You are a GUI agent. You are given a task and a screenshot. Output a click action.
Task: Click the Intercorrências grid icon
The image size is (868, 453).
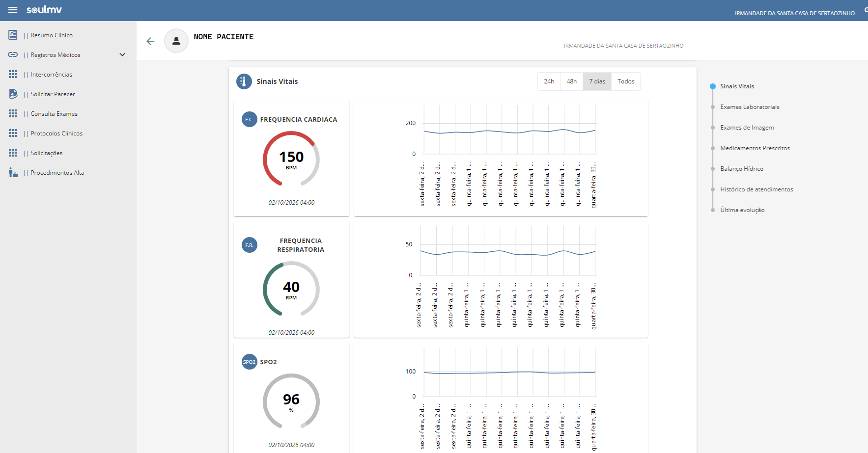click(x=13, y=74)
